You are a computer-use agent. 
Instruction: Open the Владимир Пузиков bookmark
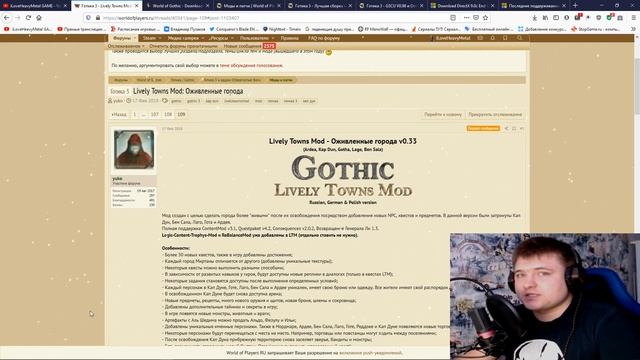pos(184,29)
